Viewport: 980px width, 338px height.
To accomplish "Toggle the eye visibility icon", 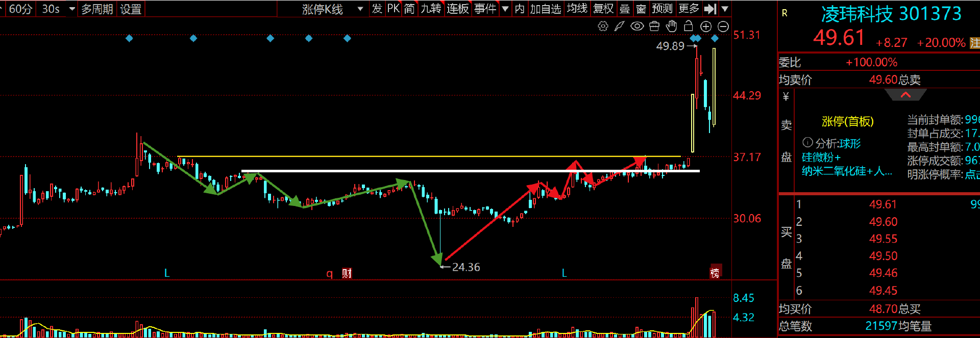I will point(636,27).
